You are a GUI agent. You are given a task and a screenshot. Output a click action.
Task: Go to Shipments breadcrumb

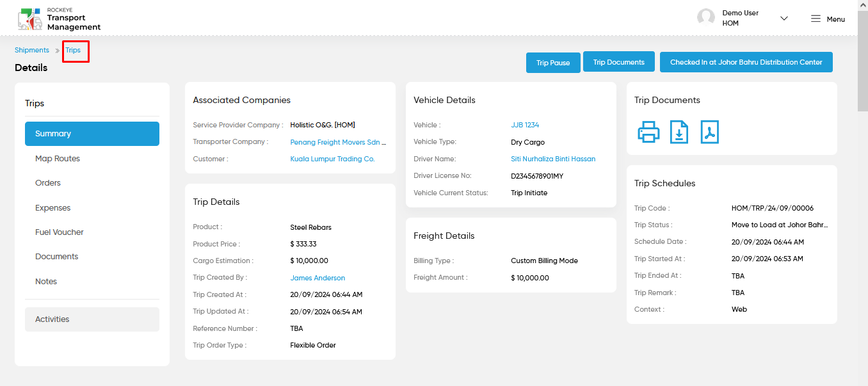(32, 50)
